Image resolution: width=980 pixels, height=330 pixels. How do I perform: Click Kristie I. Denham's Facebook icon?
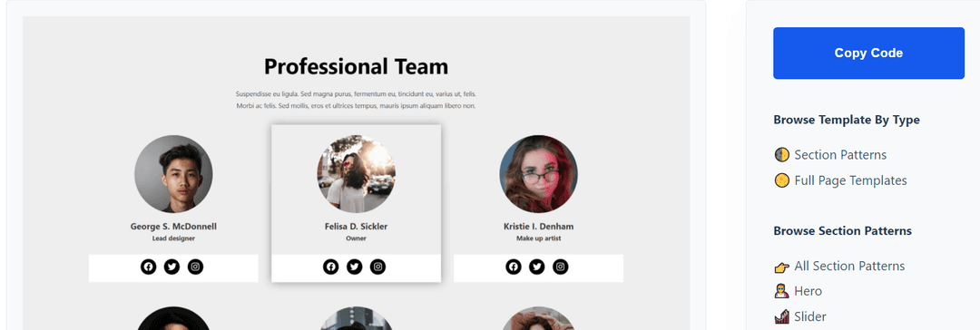(513, 267)
